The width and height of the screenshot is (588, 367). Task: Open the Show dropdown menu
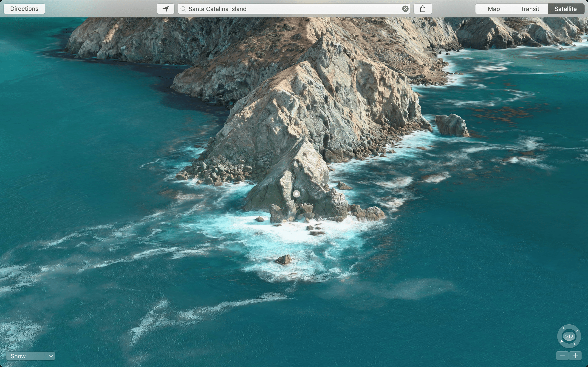point(30,356)
